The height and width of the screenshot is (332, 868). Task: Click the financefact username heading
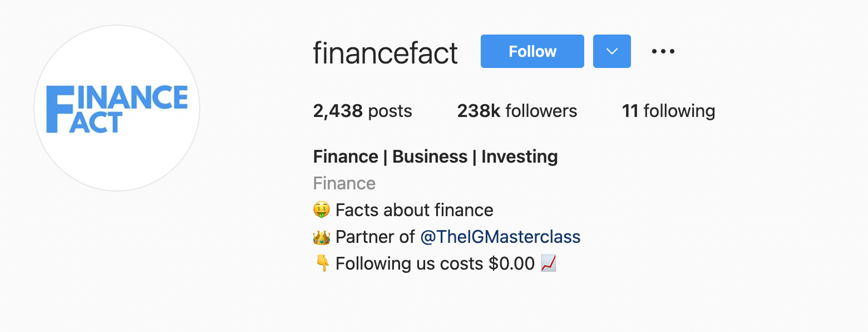pos(386,53)
